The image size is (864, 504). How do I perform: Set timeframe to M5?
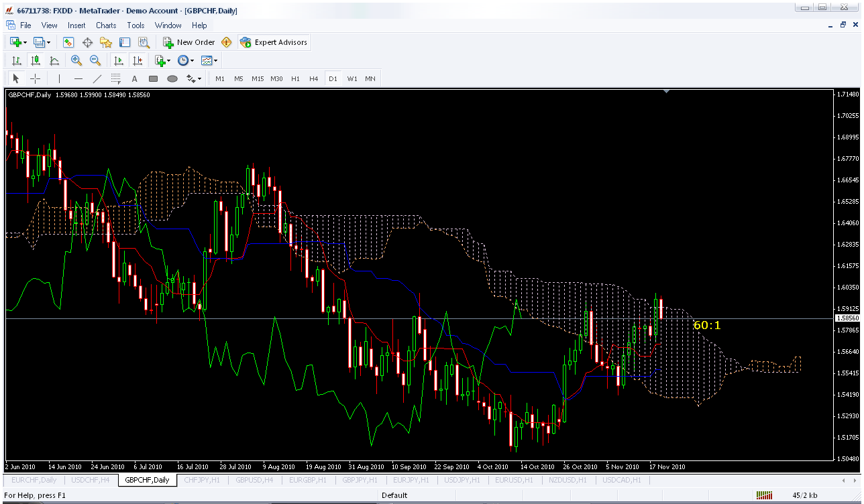239,78
